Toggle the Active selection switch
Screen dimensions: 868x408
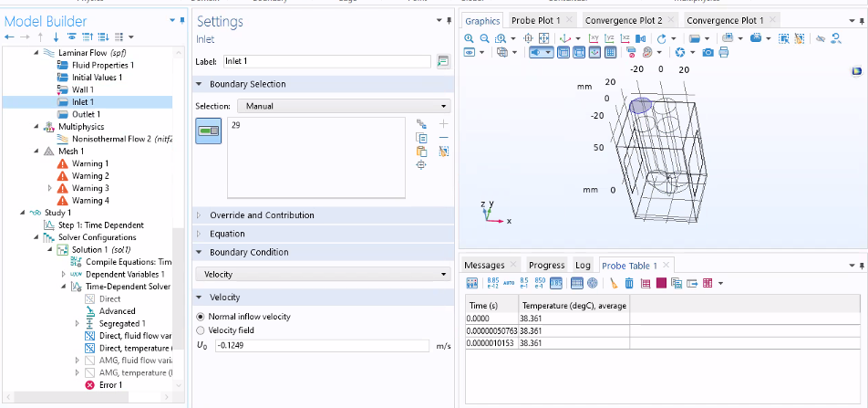(209, 131)
